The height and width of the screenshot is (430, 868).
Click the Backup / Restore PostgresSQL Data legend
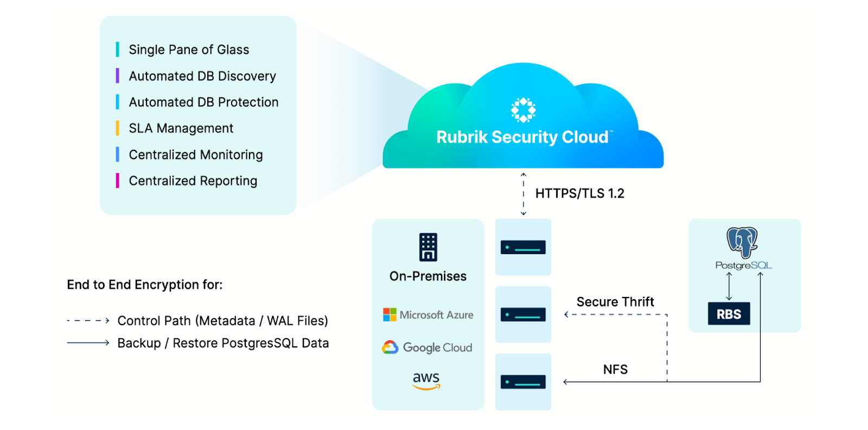point(223,343)
